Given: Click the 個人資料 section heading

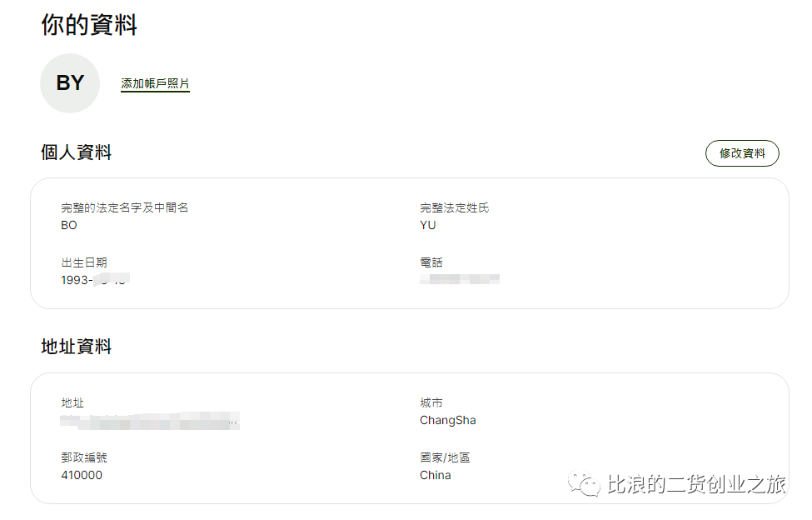Looking at the screenshot, I should tap(76, 152).
